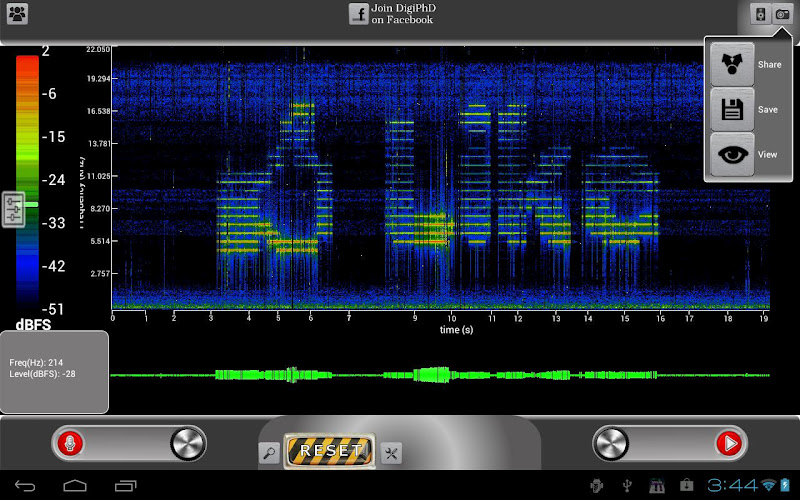800x500 pixels.
Task: Tap the notification icon beside the USB icon
Action: 656,485
